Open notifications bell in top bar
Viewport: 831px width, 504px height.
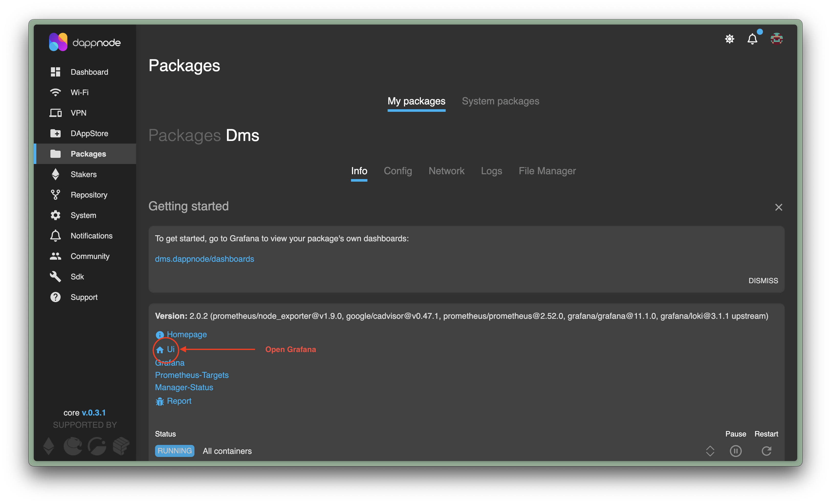[x=752, y=39]
